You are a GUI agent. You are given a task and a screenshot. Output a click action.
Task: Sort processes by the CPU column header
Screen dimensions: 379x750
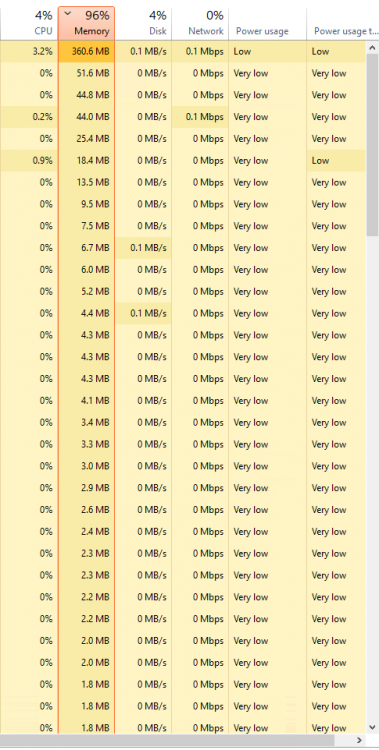tap(29, 23)
